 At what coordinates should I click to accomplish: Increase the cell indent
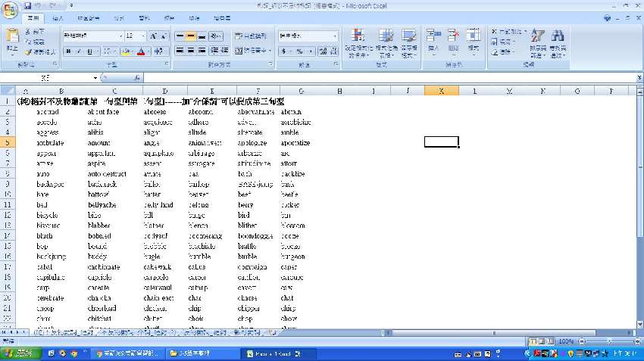[224, 50]
